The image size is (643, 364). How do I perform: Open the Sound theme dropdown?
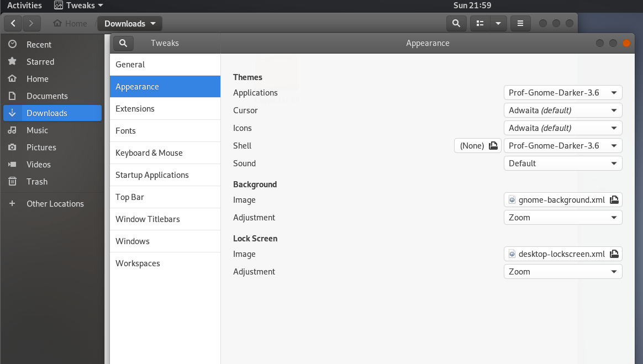click(x=562, y=163)
